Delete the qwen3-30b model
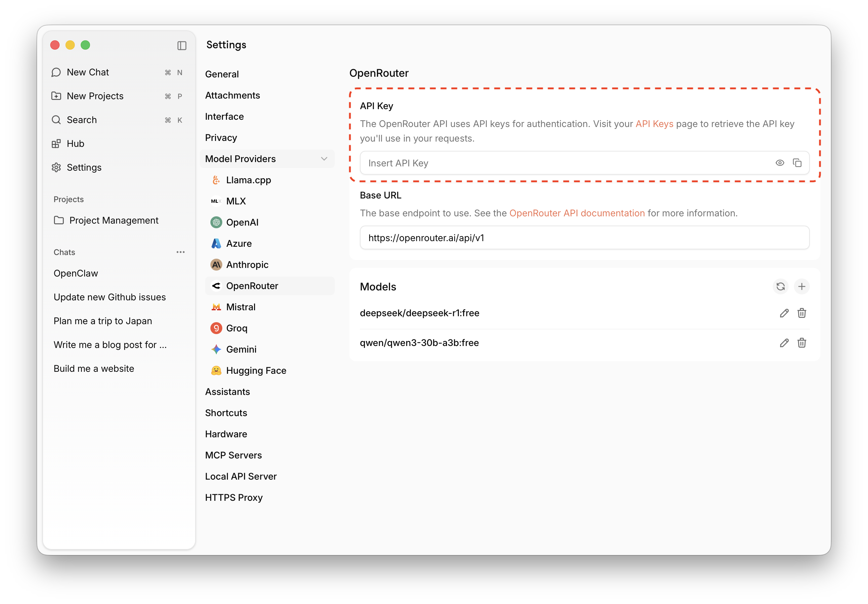Viewport: 868px width, 604px height. tap(802, 343)
